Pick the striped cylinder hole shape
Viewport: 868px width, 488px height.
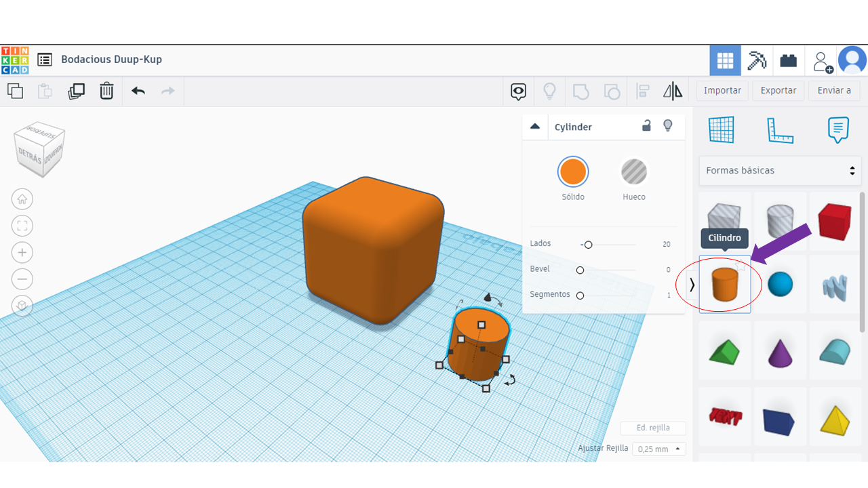[780, 220]
